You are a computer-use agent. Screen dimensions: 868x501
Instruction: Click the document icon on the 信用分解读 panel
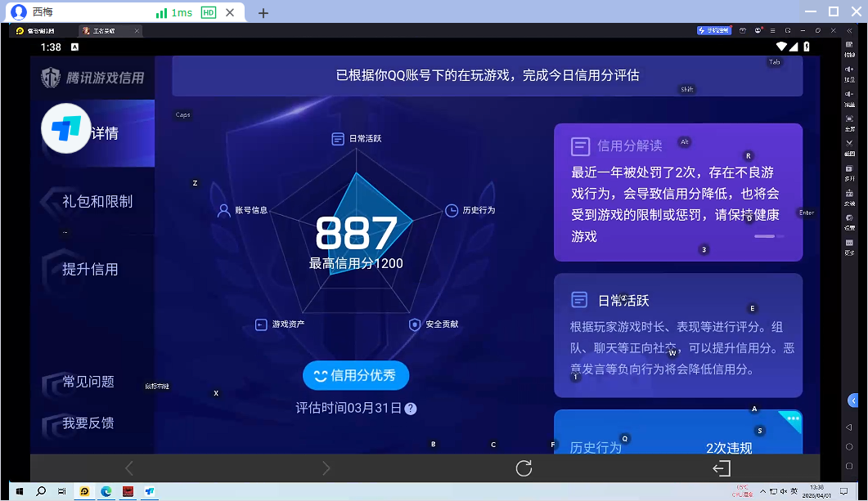(x=580, y=146)
